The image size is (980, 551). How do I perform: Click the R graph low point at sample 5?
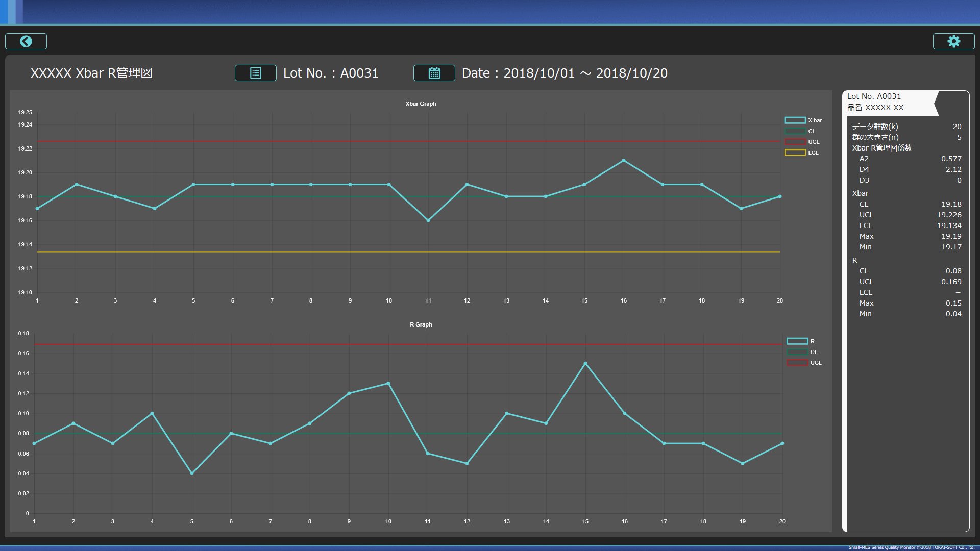point(192,473)
